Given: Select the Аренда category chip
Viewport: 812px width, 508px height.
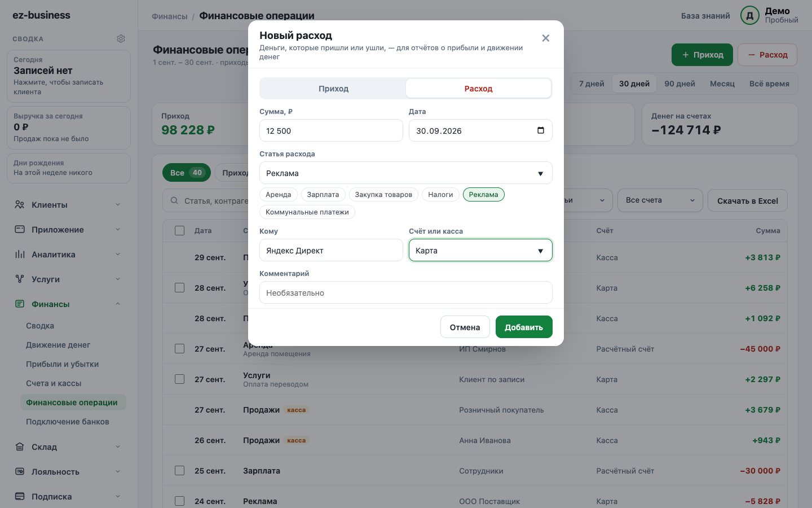Looking at the screenshot, I should [x=278, y=194].
